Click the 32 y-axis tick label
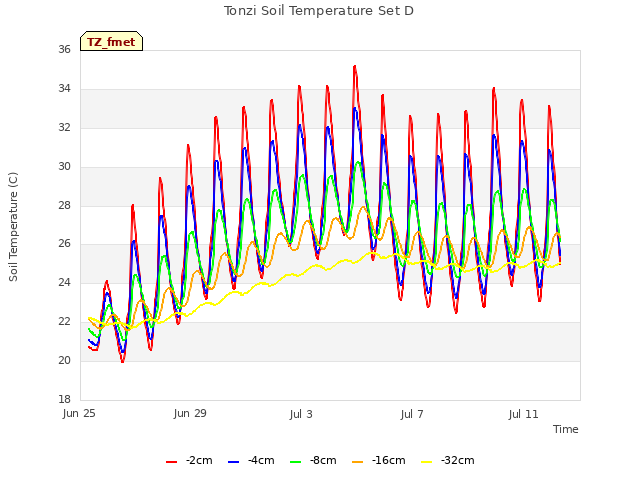Screen dimensions: 640x480 tap(64, 128)
